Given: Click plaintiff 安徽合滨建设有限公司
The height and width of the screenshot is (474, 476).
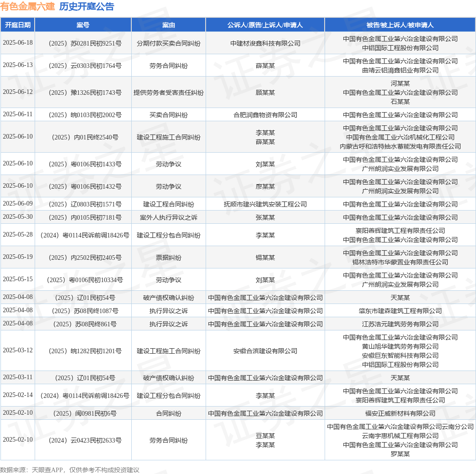Looking at the screenshot, I should 265,351.
